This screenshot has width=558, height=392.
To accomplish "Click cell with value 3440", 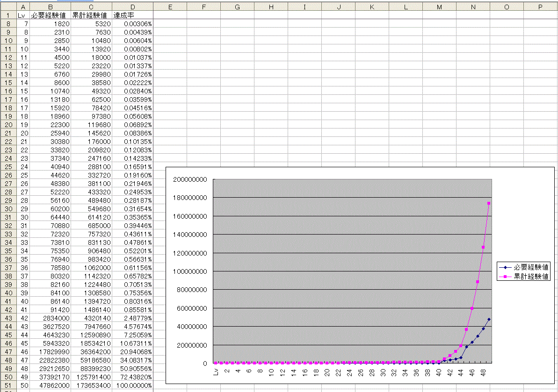I will 50,49.
